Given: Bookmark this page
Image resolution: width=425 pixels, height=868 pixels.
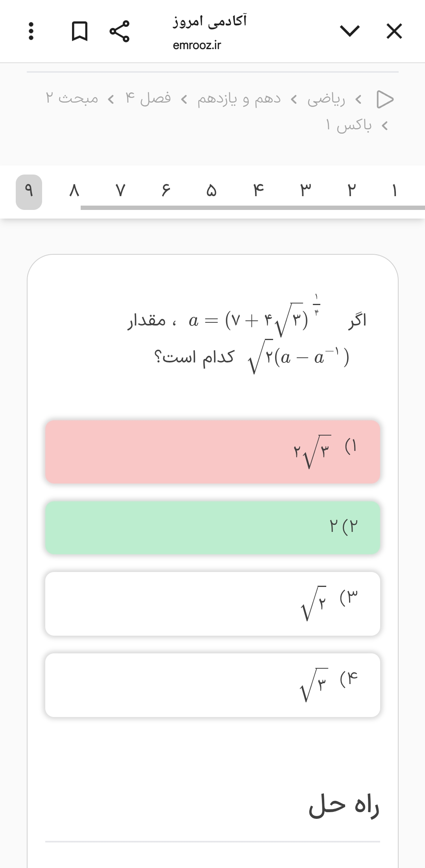Looking at the screenshot, I should tap(79, 31).
